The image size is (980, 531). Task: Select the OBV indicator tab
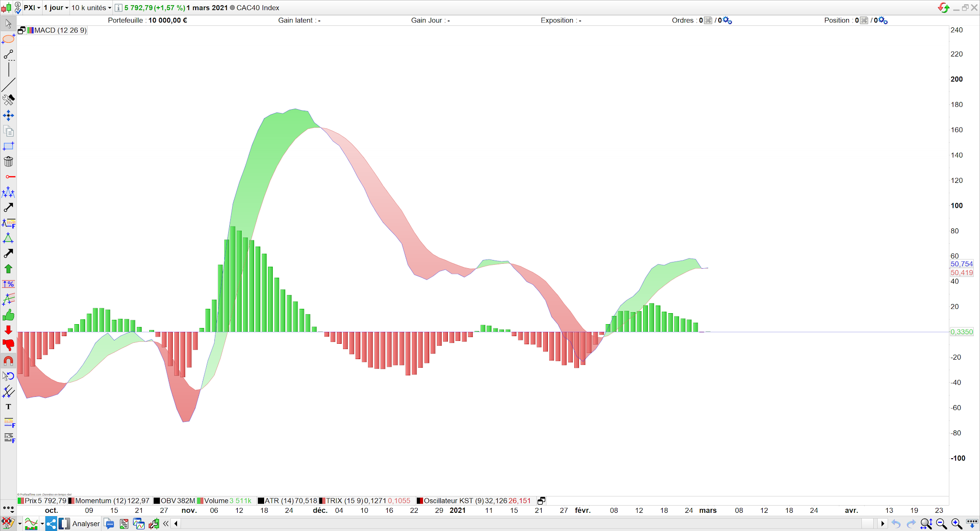(x=174, y=500)
